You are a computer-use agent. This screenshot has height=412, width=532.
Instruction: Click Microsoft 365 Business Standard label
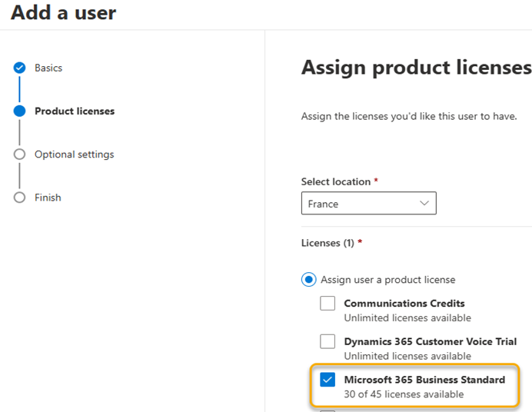(x=424, y=380)
